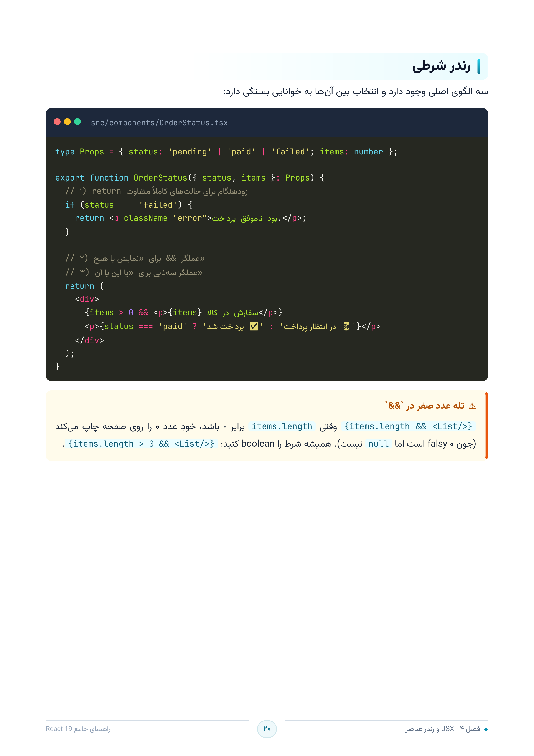Click the yellow dot in code window header
Screen dimensions: 534x756
click(68, 122)
